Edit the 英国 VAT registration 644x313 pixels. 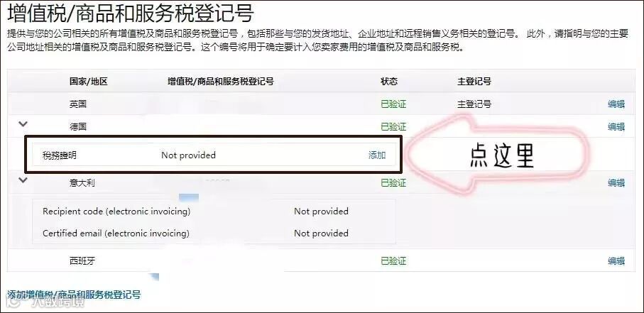(x=616, y=104)
